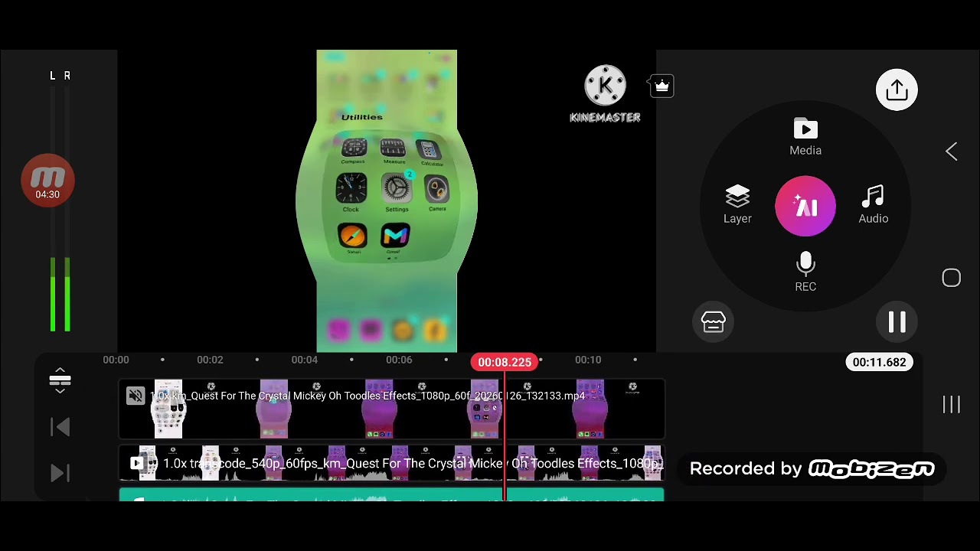Tap the Android back arrow
The width and height of the screenshot is (980, 551).
pos(951,152)
